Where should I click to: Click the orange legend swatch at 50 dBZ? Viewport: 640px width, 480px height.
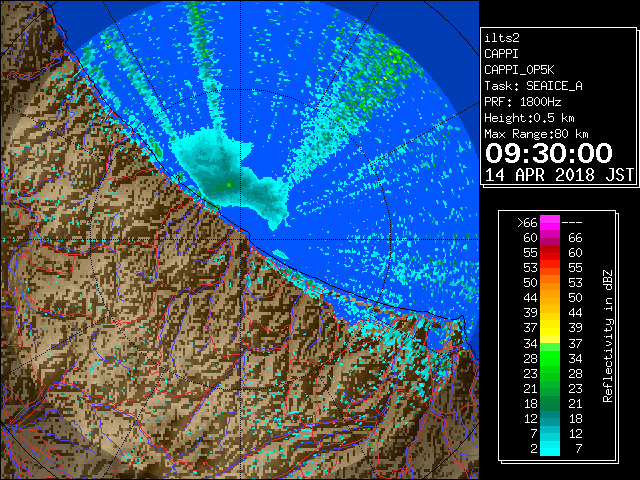tap(550, 283)
